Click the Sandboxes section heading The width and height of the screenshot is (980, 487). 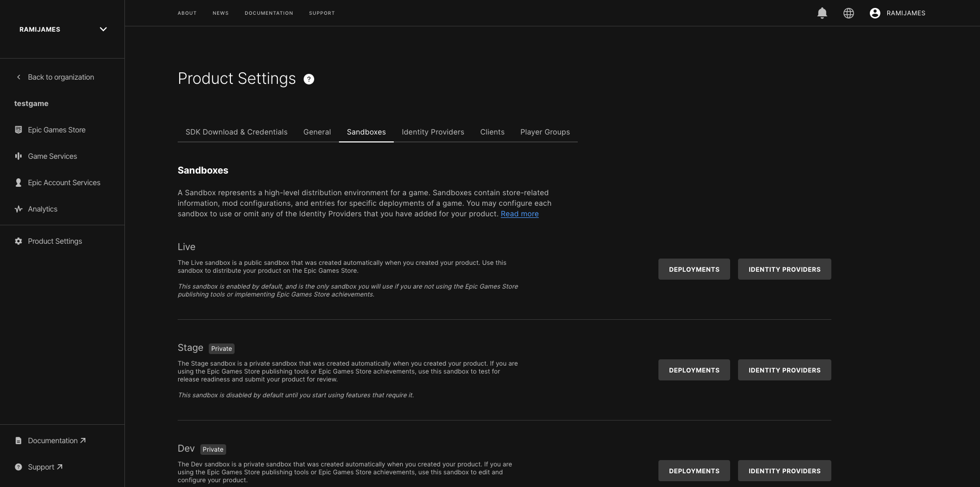[203, 170]
